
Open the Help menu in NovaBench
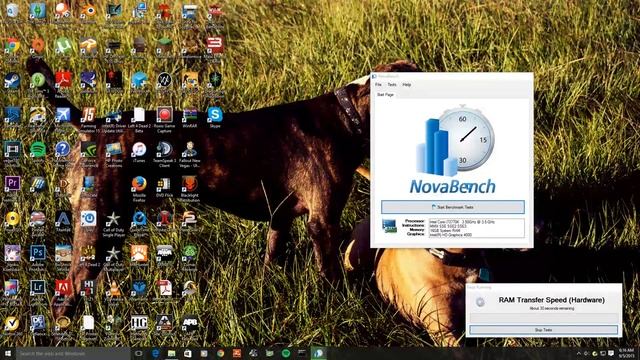click(x=407, y=84)
